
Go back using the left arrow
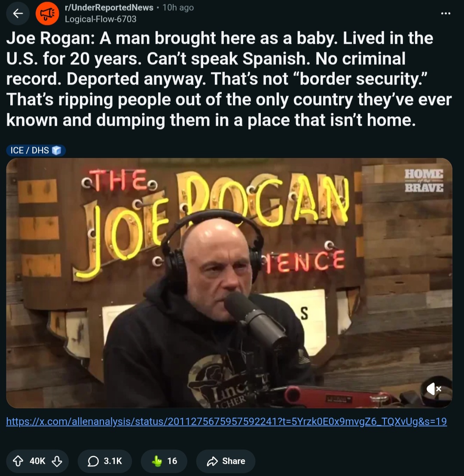(18, 13)
